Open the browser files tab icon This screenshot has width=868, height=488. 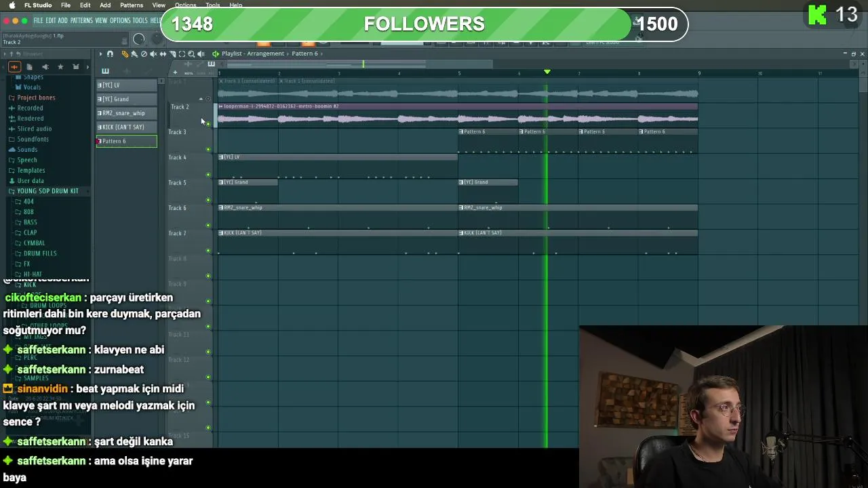[x=29, y=66]
